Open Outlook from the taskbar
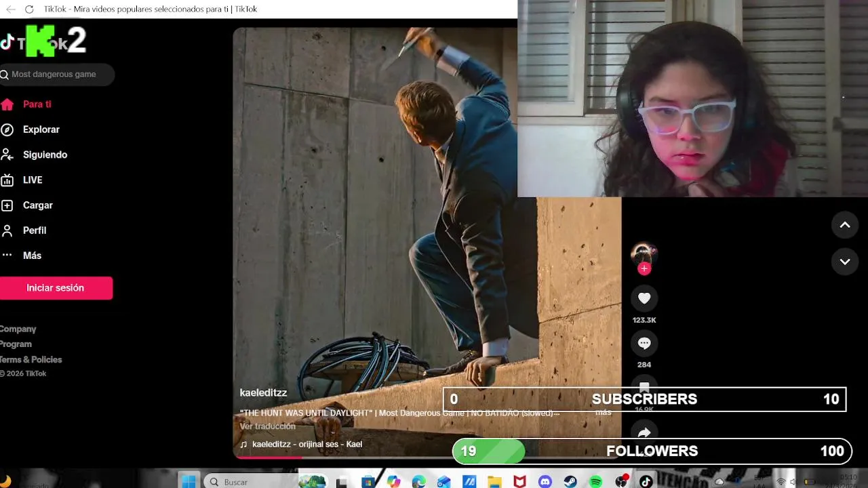The width and height of the screenshot is (868, 488). [444, 481]
